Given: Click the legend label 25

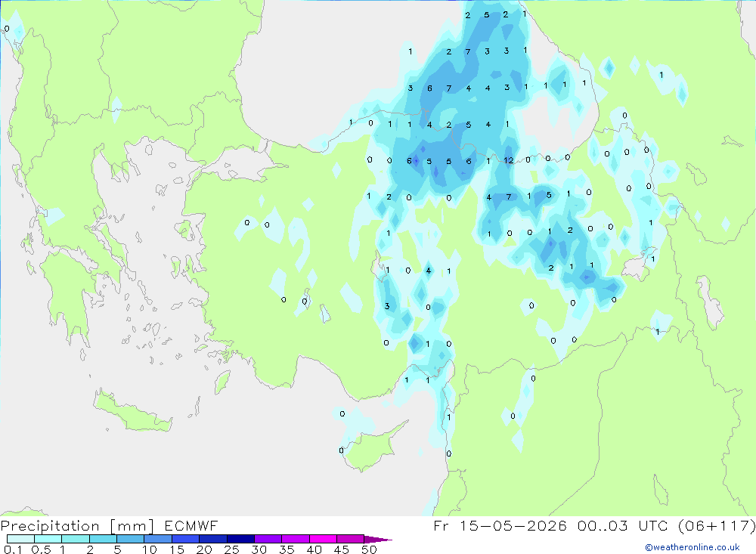Looking at the screenshot, I should click(x=231, y=549).
